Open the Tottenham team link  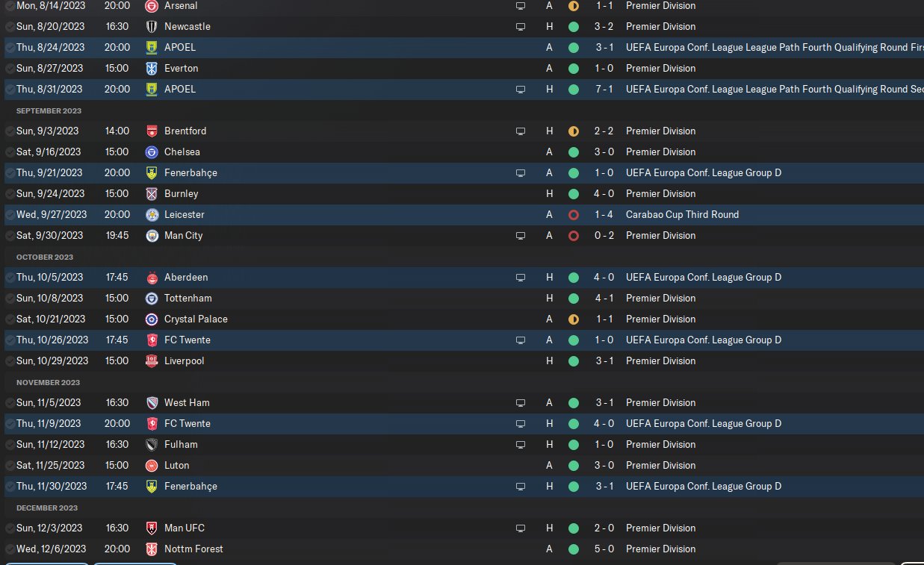[188, 298]
